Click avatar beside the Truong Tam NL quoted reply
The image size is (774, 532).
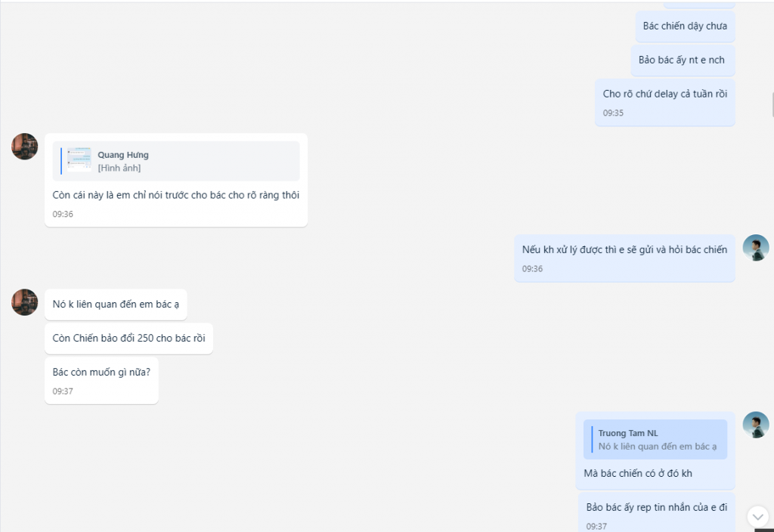756,425
